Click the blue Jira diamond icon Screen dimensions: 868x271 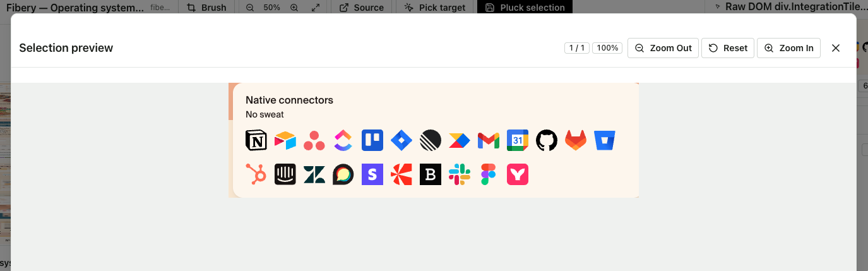(x=401, y=140)
